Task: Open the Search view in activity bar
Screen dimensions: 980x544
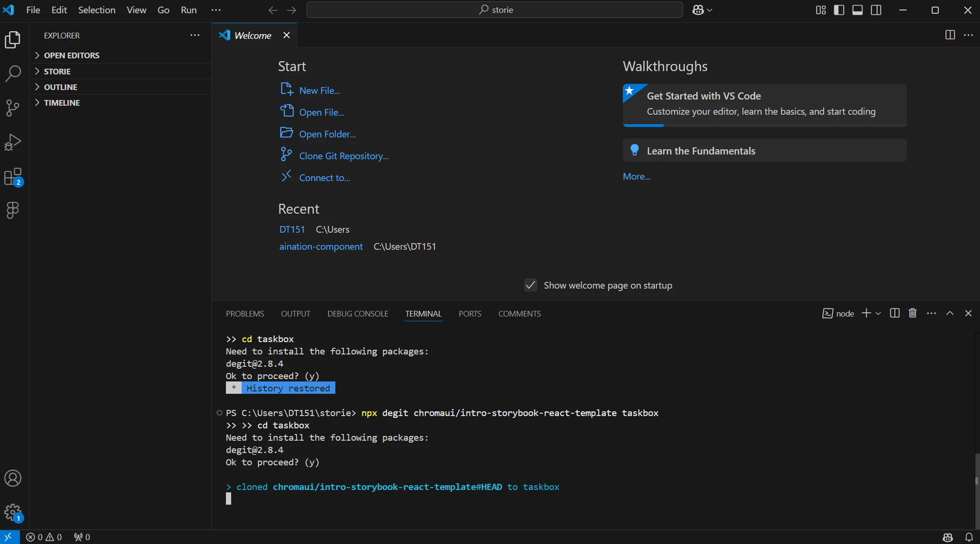Action: (x=13, y=74)
